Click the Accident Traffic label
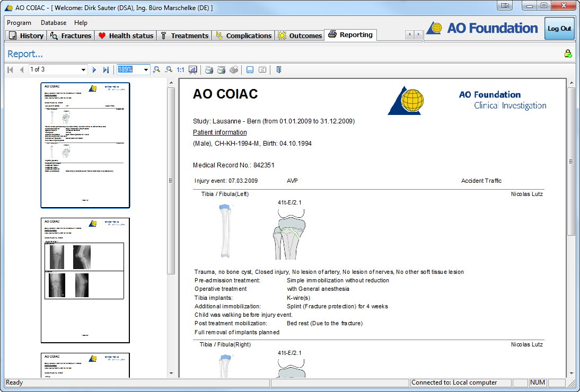Image resolution: width=580 pixels, height=392 pixels. [x=481, y=181]
